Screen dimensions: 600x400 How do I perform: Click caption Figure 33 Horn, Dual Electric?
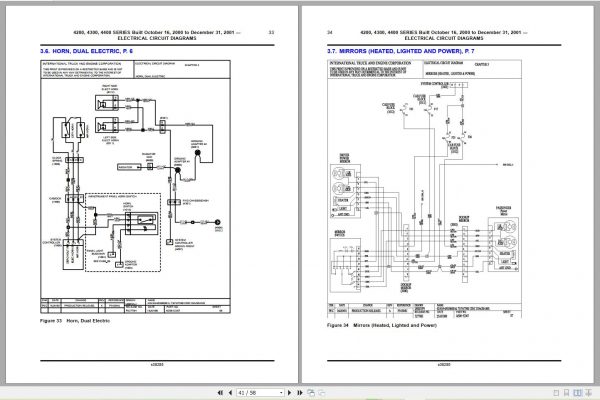(75, 321)
